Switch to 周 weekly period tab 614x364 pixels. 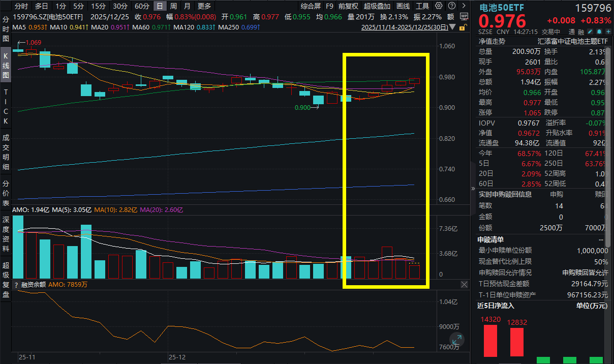173,6
